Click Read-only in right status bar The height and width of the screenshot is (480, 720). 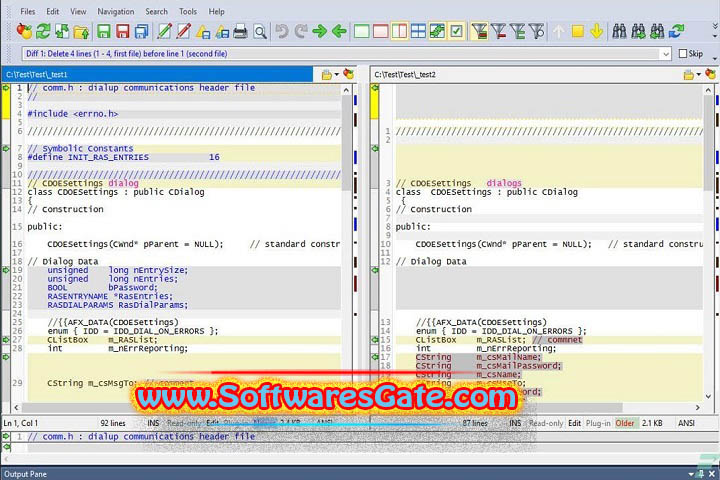coord(546,423)
